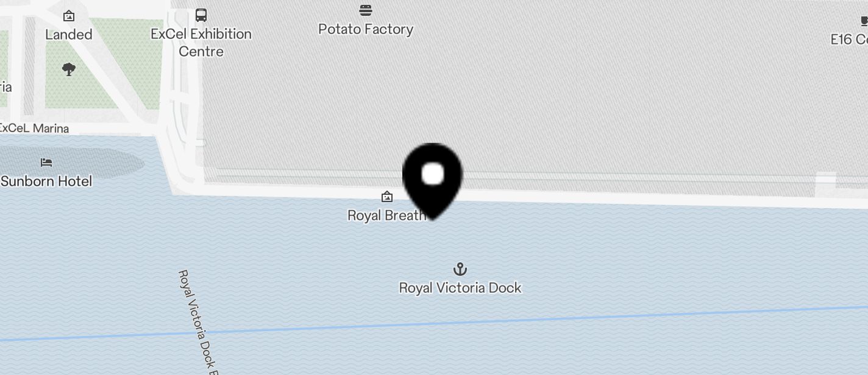Open the Landed attraction icon

coord(69,16)
